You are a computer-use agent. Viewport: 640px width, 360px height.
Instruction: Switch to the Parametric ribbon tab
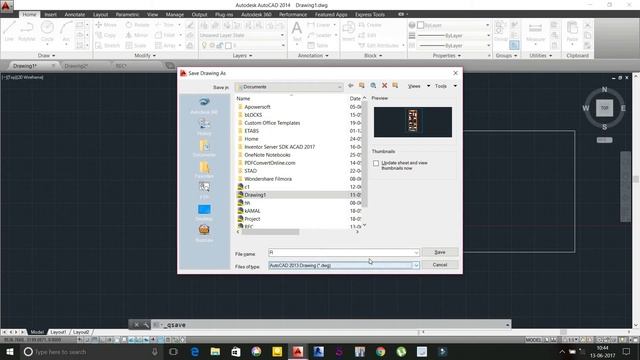pyautogui.click(x=127, y=14)
